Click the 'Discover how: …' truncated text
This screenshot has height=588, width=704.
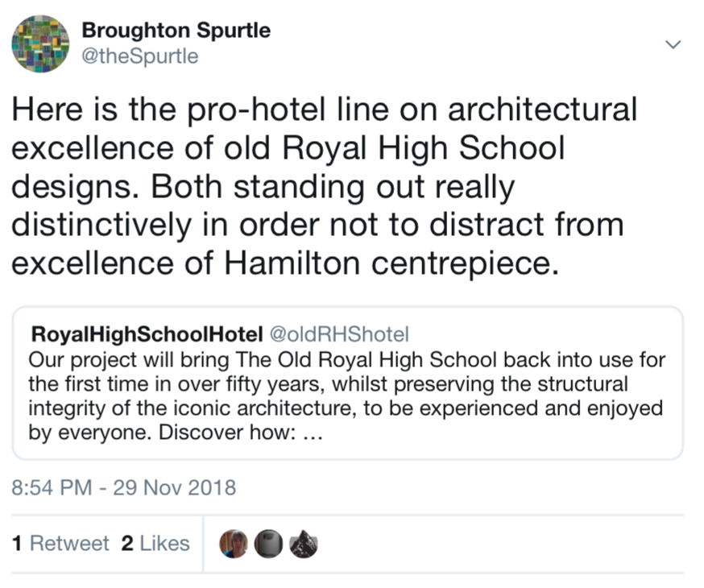(241, 433)
